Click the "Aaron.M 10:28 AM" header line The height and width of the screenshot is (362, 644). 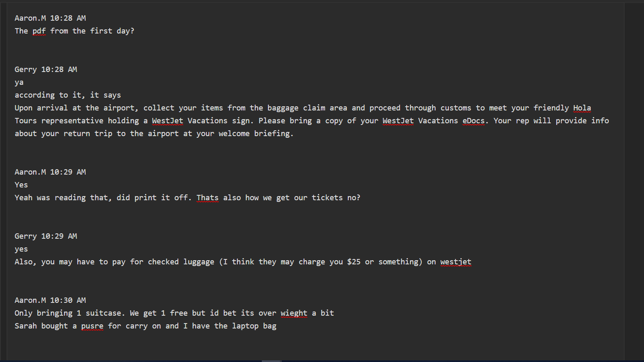point(50,18)
